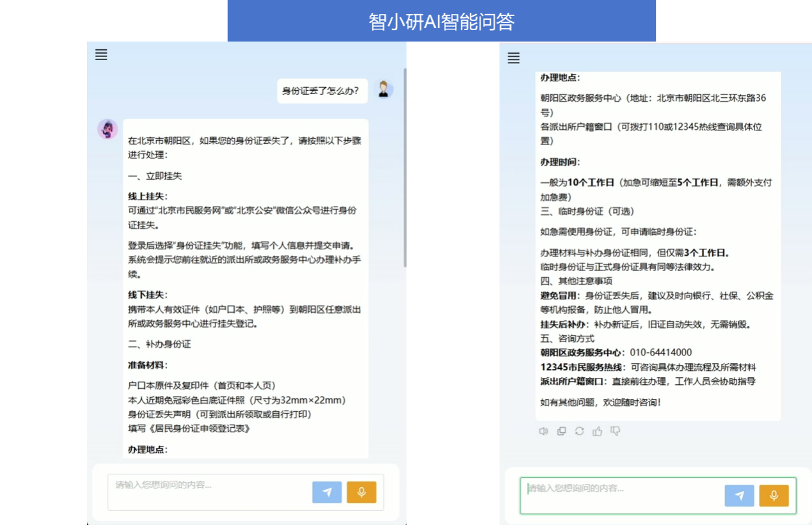
Task: Open the hamburger menu in right chat panel
Action: pos(513,58)
